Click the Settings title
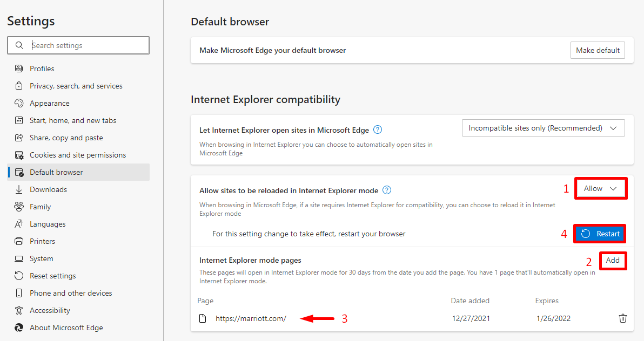 click(x=31, y=21)
